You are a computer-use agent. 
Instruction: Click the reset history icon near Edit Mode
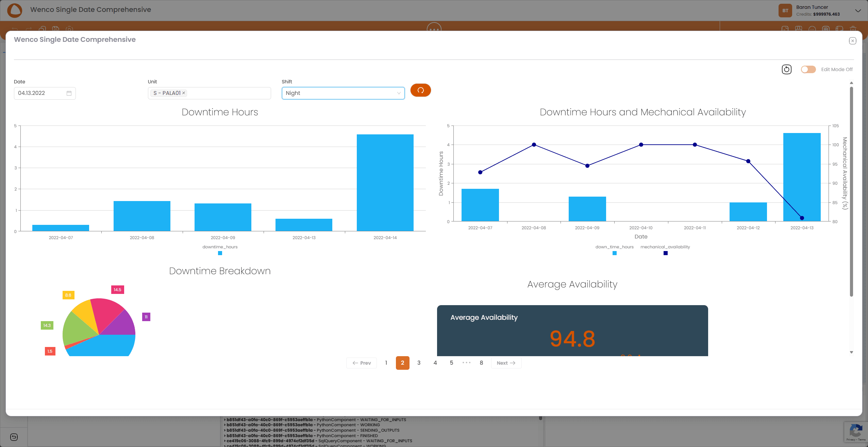coord(787,69)
